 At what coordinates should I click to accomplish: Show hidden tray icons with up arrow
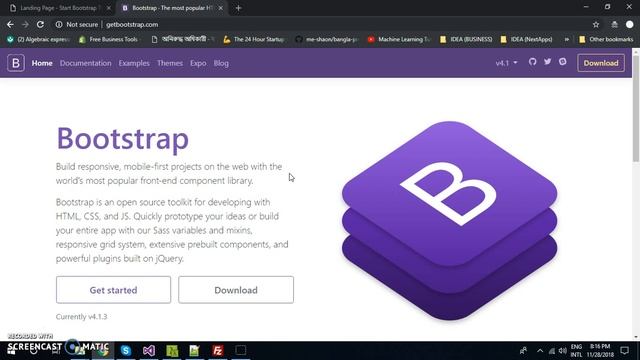(540, 351)
